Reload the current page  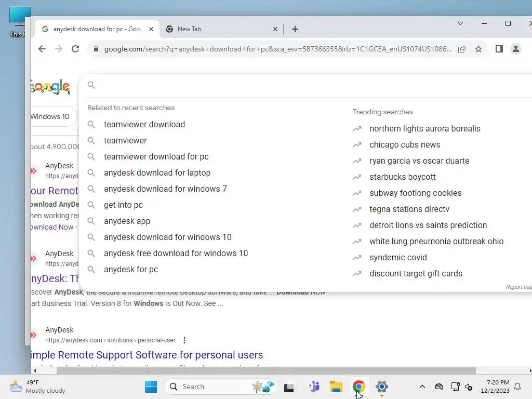tap(75, 49)
